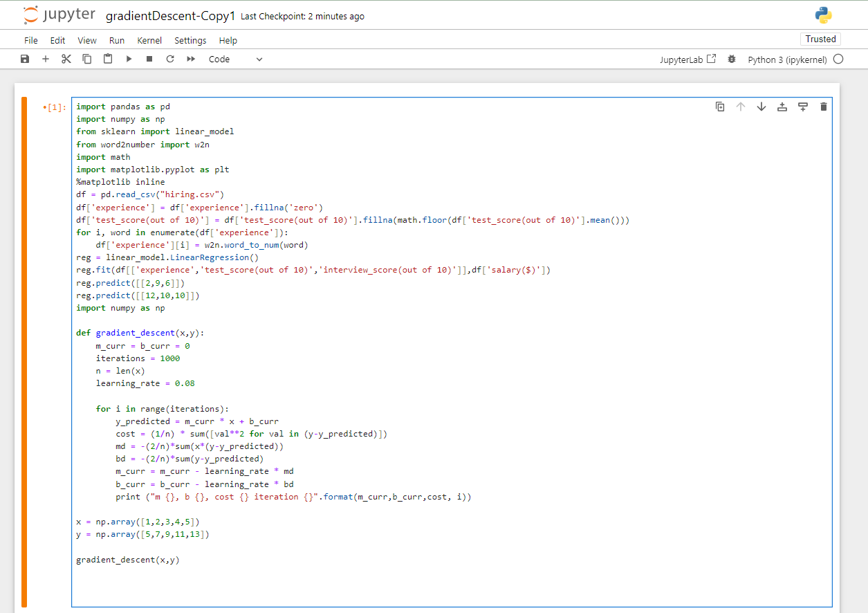Screen dimensions: 868x613
Task: Open the Edit menu
Action: (x=58, y=40)
